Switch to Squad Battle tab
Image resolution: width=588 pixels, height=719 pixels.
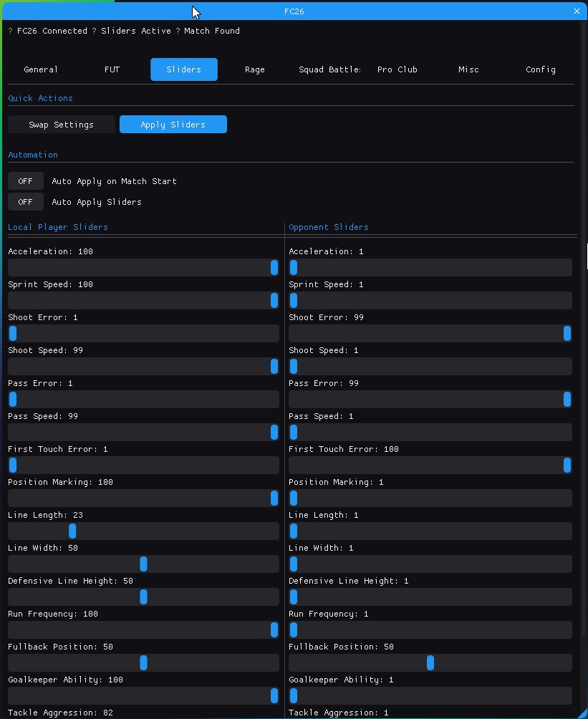click(x=329, y=69)
